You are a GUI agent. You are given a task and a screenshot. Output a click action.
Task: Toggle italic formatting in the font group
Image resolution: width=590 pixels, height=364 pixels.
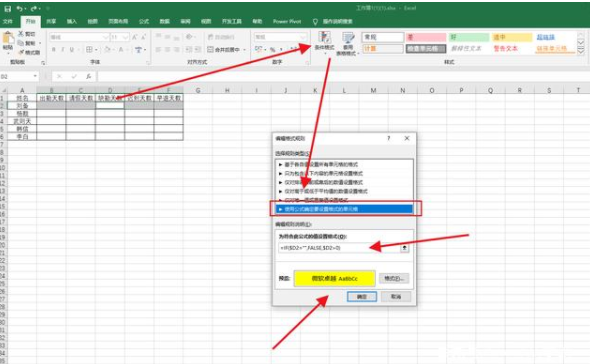(x=62, y=49)
